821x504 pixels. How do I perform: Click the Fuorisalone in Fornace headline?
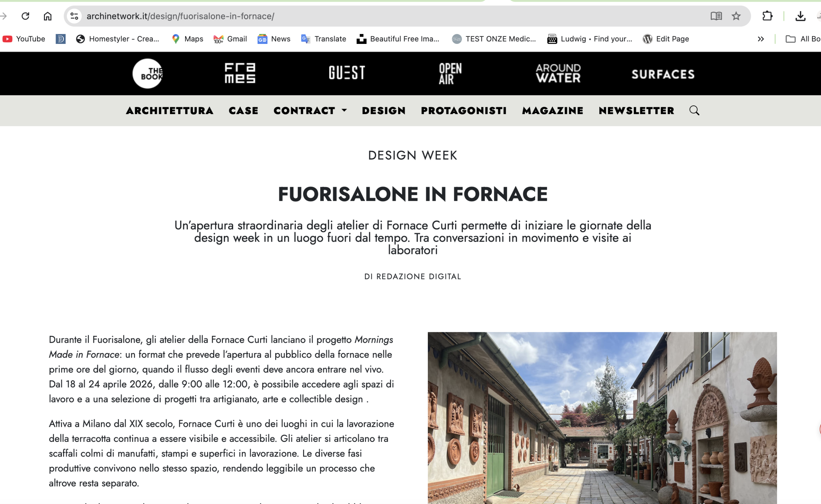click(x=413, y=194)
